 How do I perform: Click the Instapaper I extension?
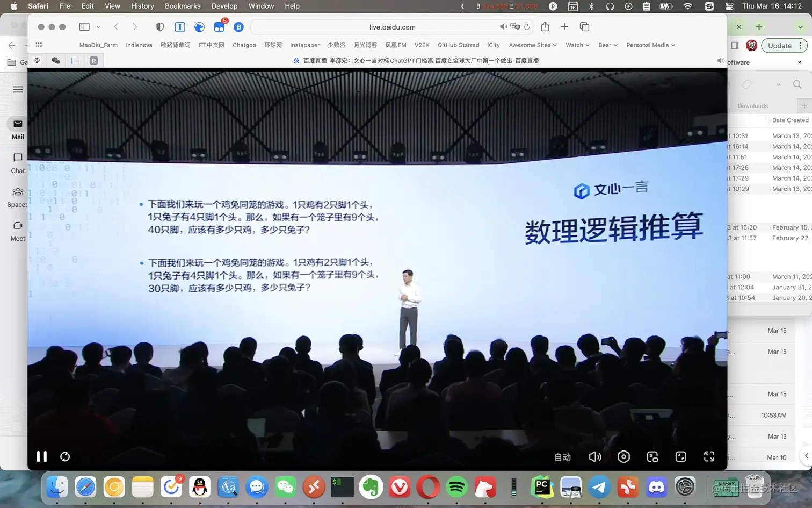coord(180,26)
